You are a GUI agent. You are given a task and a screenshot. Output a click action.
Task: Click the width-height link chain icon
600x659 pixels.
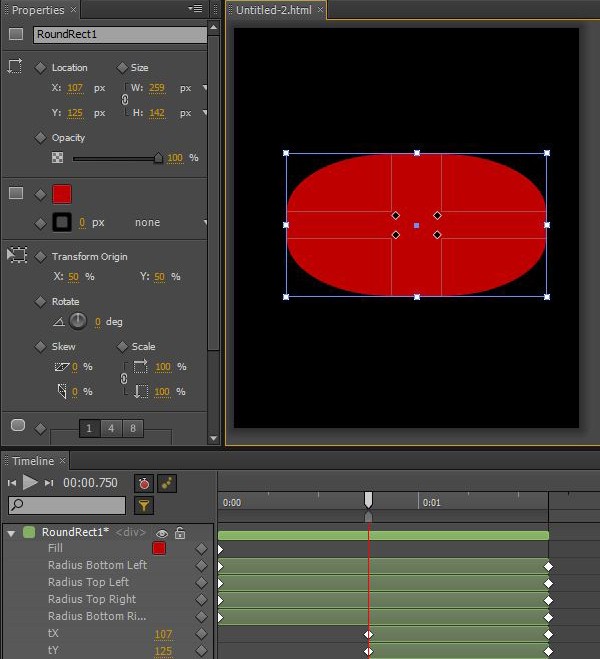[125, 100]
